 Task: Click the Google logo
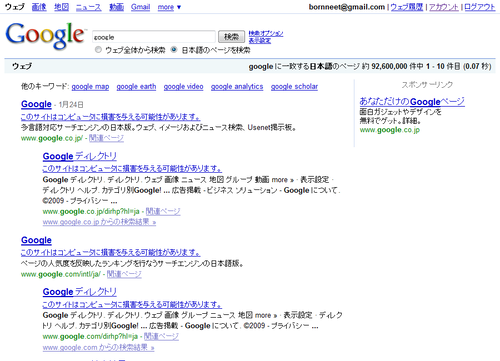(45, 36)
